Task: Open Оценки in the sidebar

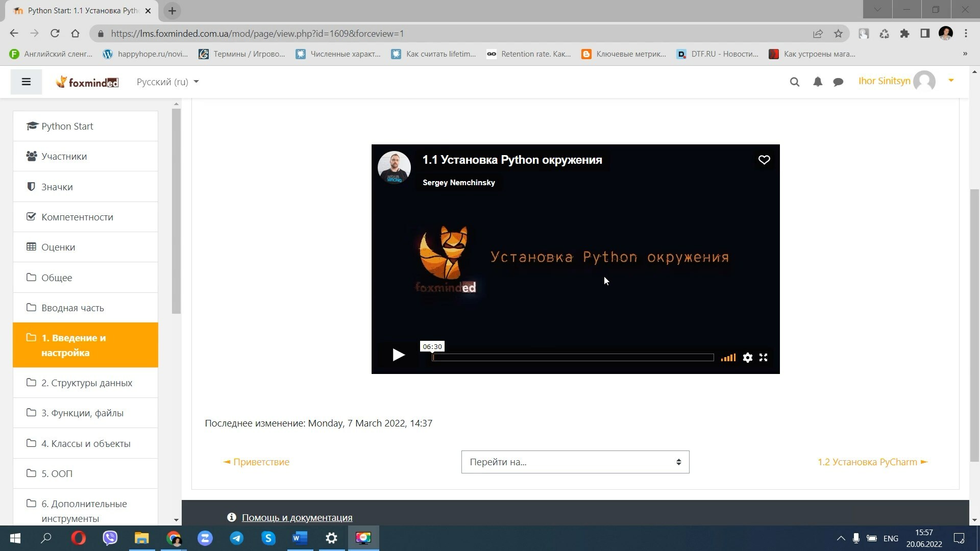Action: pos(58,247)
